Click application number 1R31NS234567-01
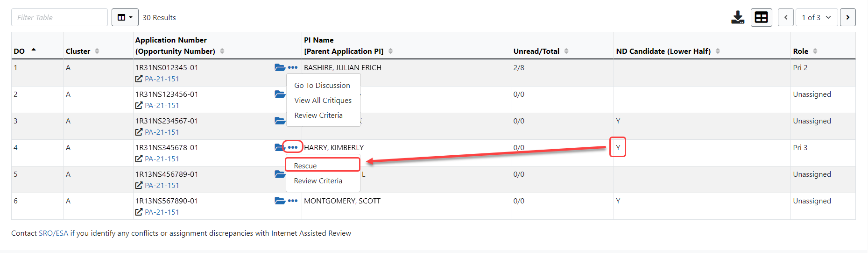This screenshot has width=868, height=253. (x=167, y=121)
